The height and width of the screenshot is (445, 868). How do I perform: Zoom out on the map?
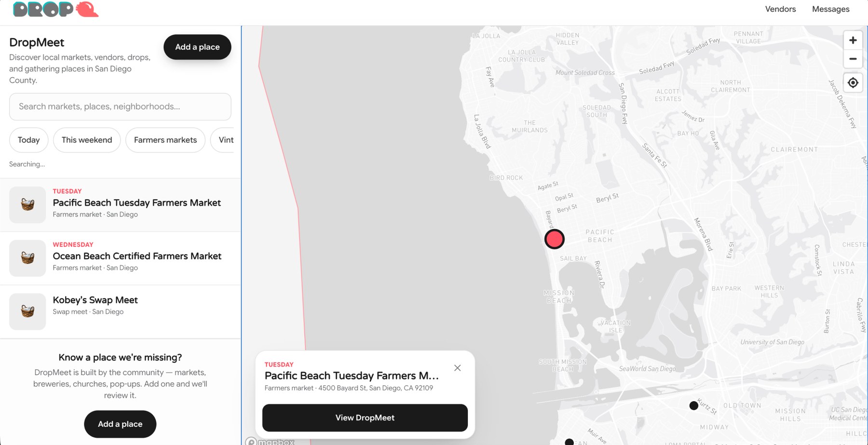(853, 59)
